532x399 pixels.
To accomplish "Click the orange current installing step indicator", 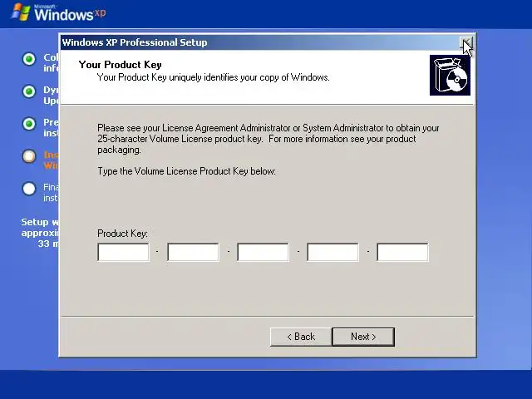I will pyautogui.click(x=29, y=156).
